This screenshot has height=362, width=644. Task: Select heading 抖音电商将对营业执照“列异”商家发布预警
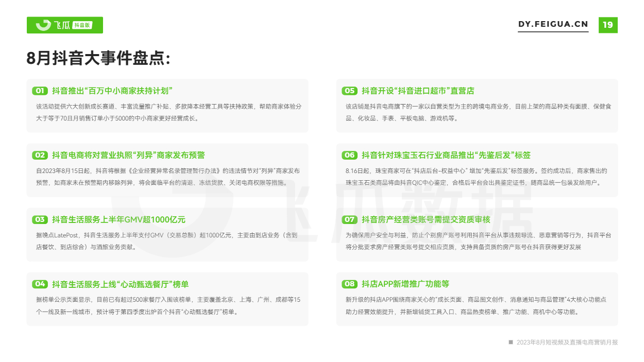[x=128, y=155]
